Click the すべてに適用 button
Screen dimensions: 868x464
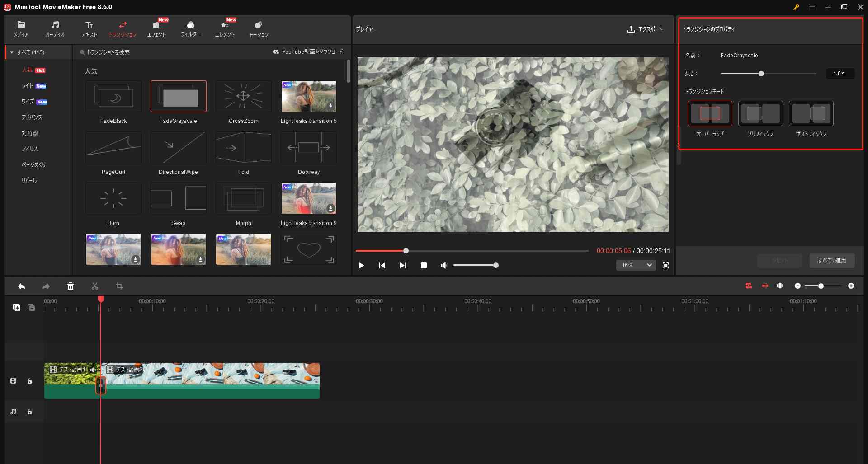[831, 260]
